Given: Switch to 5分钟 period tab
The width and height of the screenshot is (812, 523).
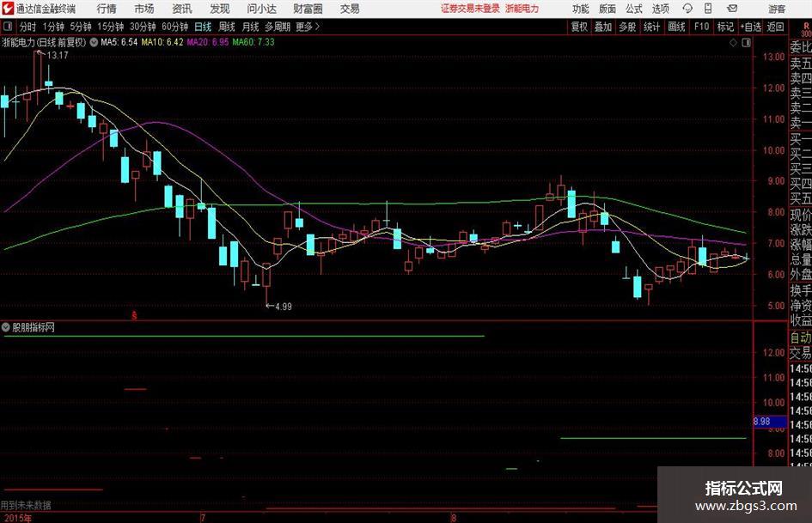Looking at the screenshot, I should coord(80,27).
